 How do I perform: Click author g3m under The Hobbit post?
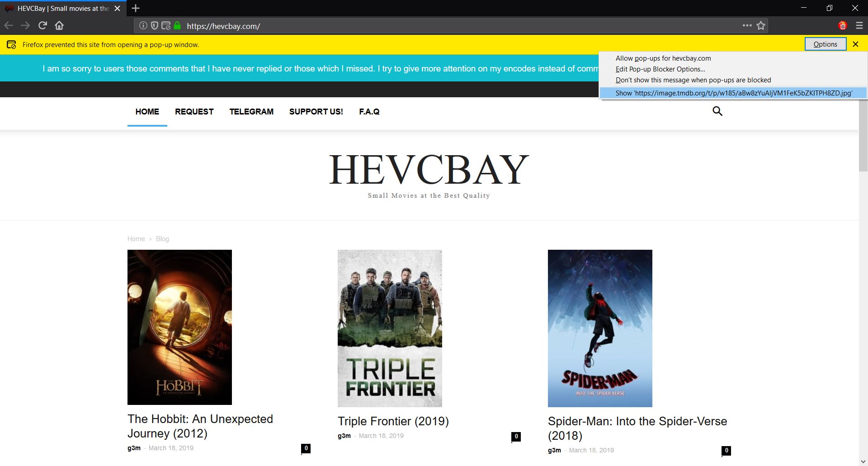134,448
